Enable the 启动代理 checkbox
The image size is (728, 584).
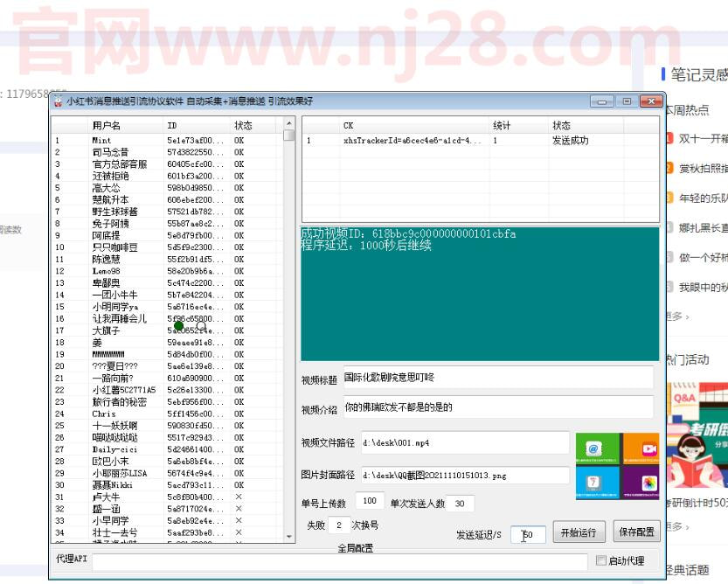point(600,560)
